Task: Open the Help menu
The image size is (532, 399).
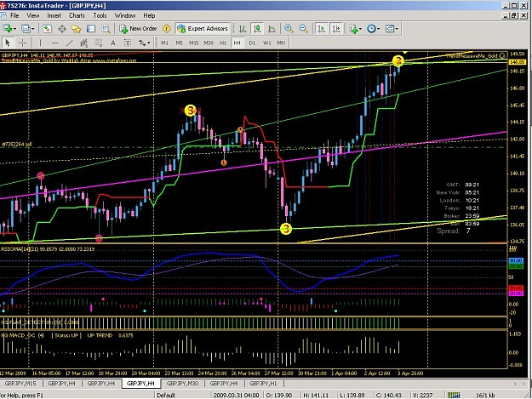Action: [x=149, y=15]
